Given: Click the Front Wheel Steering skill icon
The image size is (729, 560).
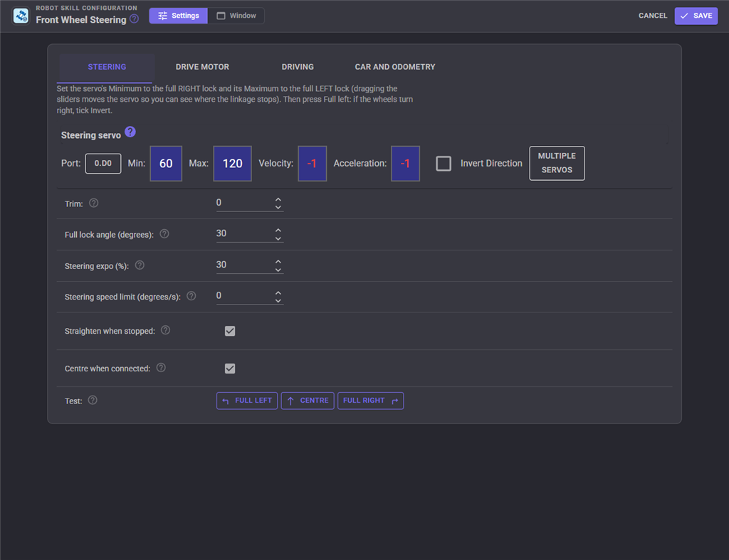Looking at the screenshot, I should [21, 16].
